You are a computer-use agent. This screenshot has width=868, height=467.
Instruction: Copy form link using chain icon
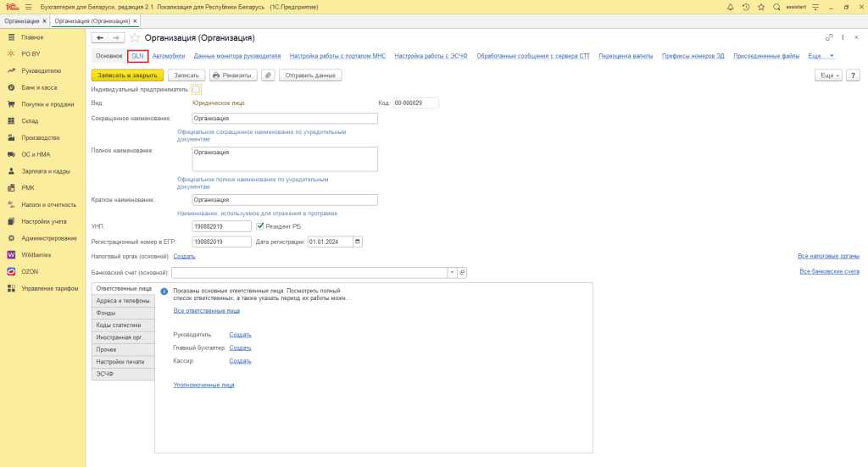828,38
